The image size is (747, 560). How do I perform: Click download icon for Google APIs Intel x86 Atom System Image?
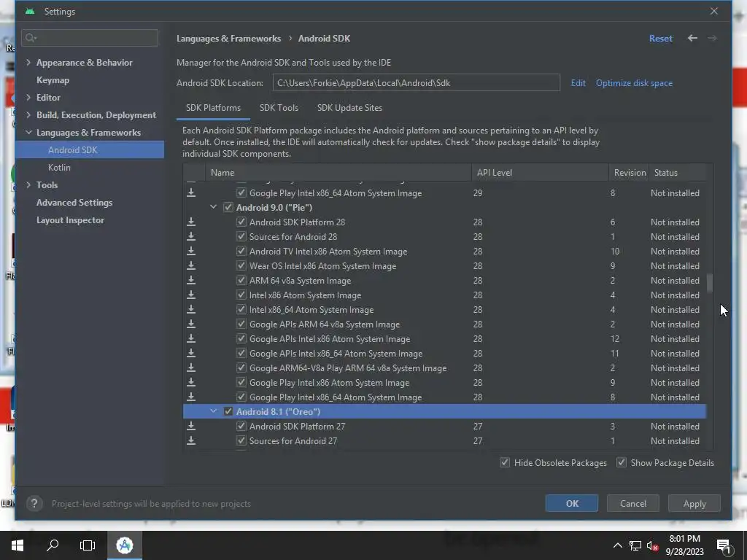pos(191,338)
